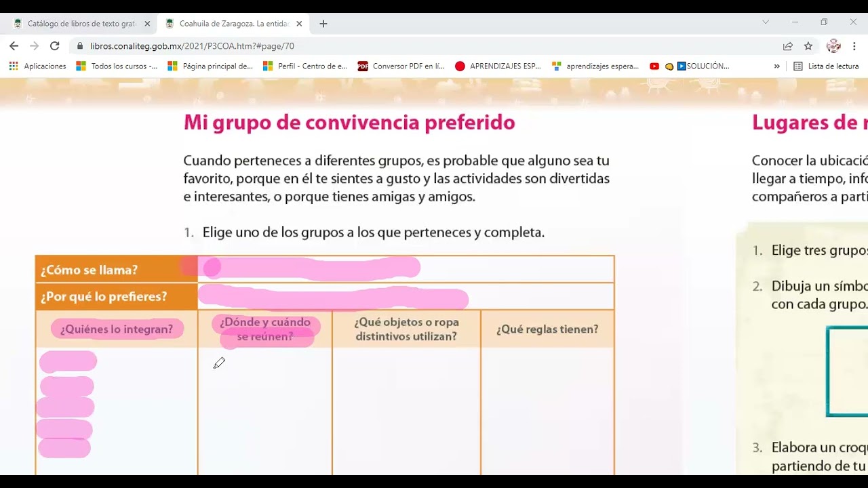Click the YouTube bookmark icon
This screenshot has width=868, height=488.
654,66
